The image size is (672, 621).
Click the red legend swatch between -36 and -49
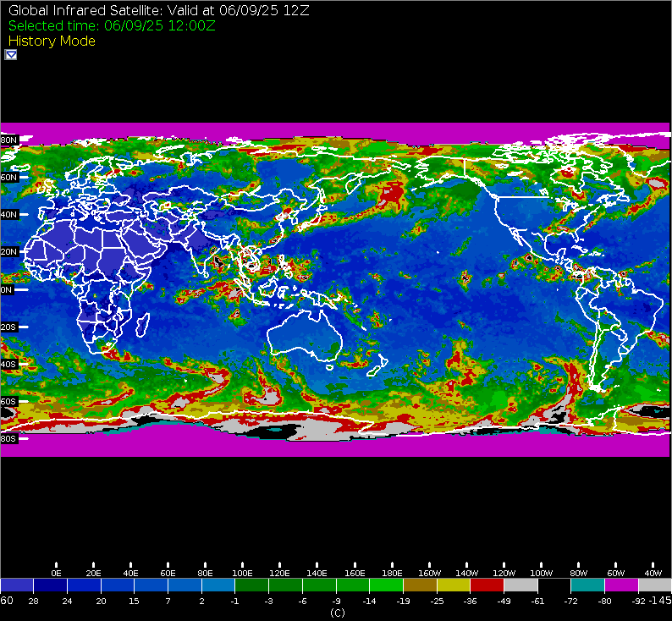click(x=487, y=585)
